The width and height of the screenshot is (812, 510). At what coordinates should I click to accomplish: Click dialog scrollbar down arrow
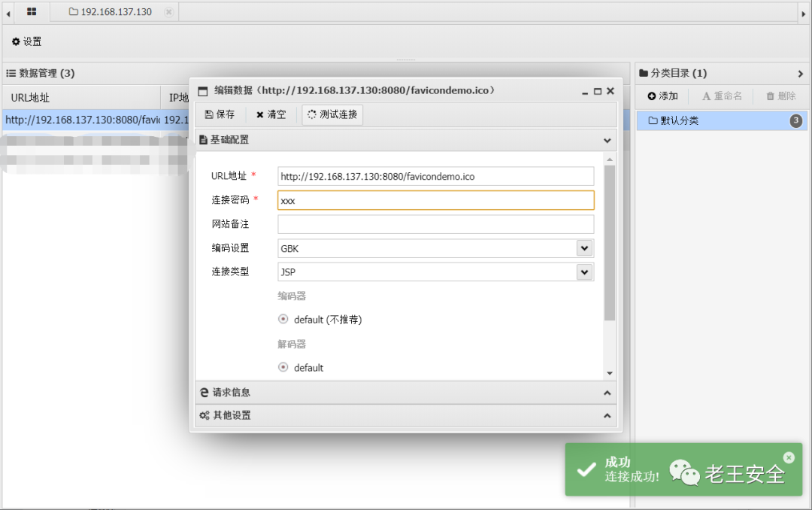pos(610,373)
